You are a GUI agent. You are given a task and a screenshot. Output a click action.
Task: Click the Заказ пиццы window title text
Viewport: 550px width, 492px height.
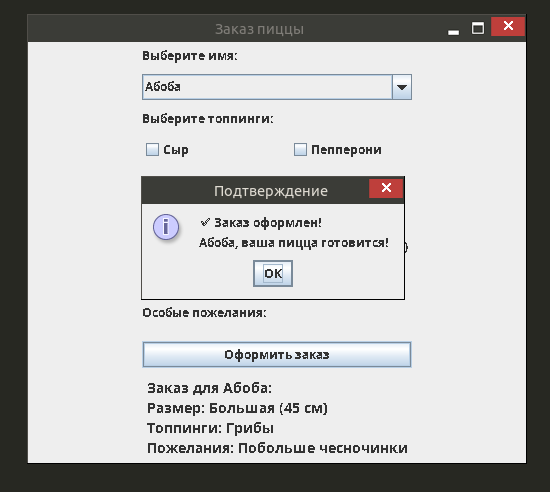click(x=259, y=29)
